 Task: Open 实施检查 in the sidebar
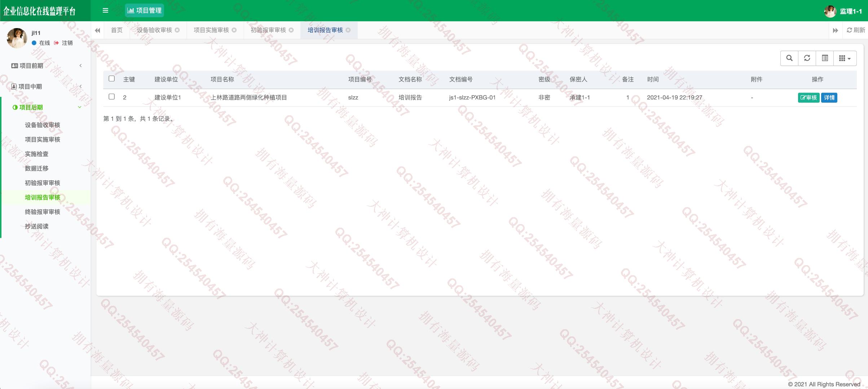36,154
